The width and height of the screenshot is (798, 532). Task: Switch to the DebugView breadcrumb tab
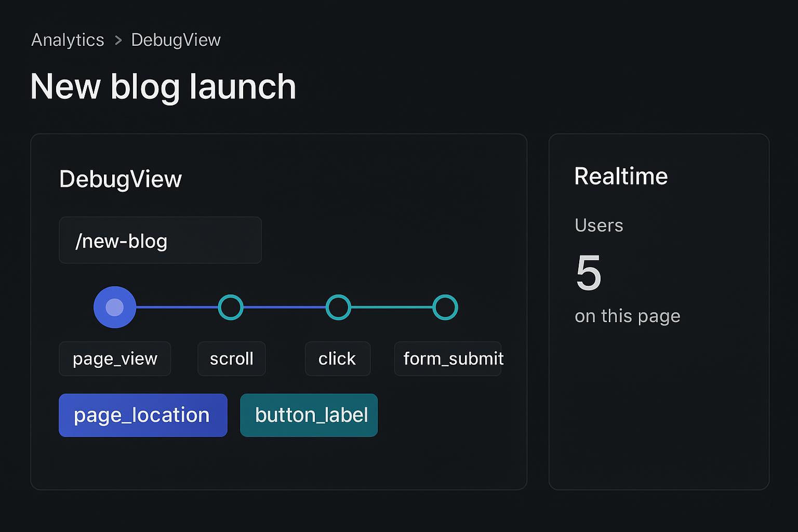(176, 39)
